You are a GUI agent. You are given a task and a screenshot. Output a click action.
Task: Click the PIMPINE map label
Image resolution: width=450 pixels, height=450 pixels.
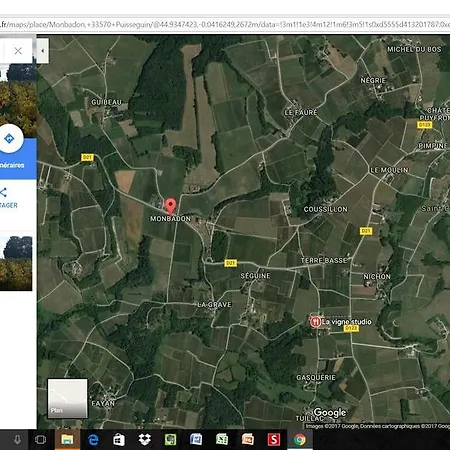pyautogui.click(x=433, y=146)
